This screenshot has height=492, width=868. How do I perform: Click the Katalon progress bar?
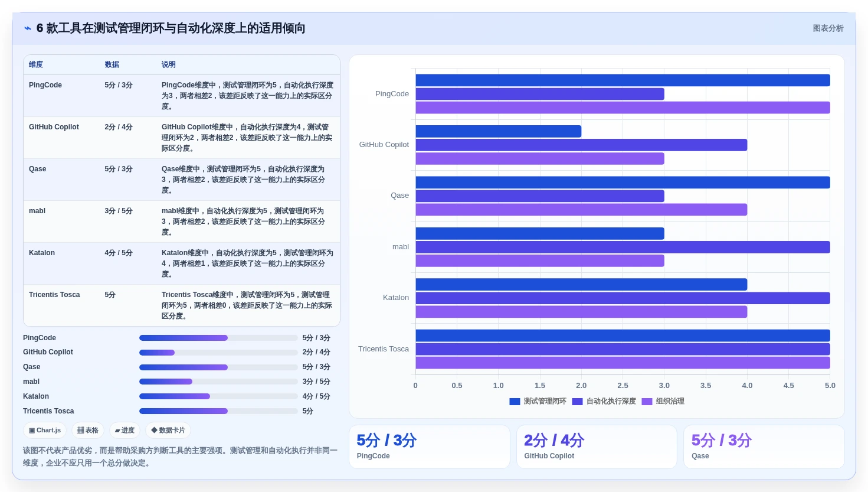[218, 396]
